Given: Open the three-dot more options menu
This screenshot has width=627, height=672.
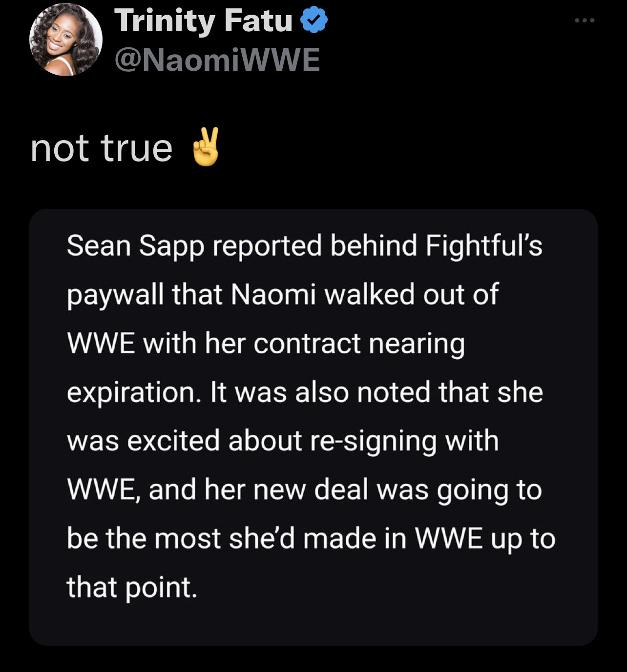Looking at the screenshot, I should click(x=585, y=20).
